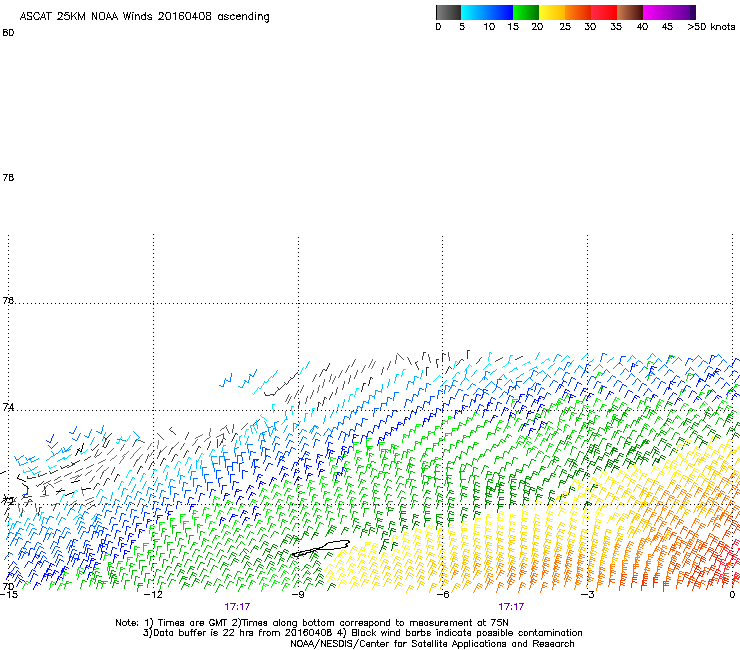740x650 pixels.
Task: Pick the orange 25-30 knots legend segment
Action: click(578, 12)
